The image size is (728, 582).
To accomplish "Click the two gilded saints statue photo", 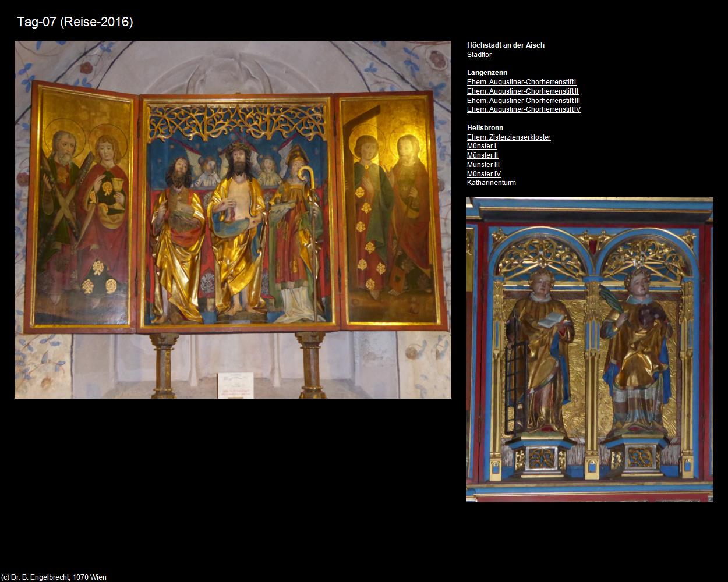I will 589,349.
